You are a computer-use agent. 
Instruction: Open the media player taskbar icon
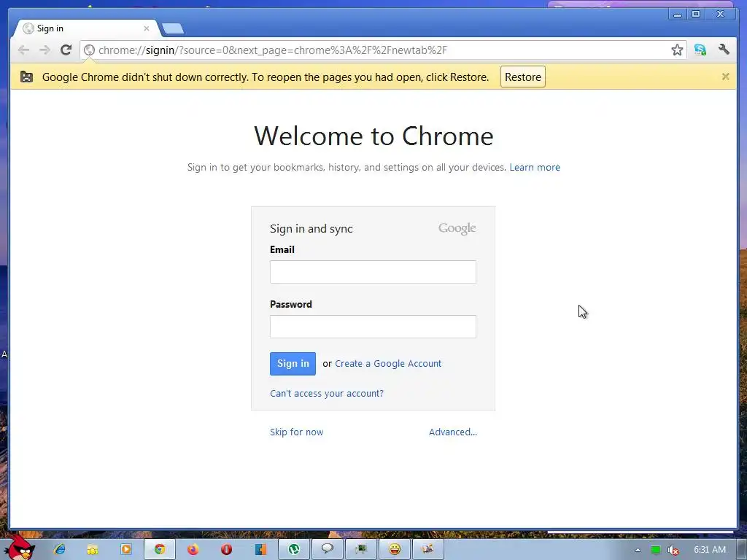[126, 550]
